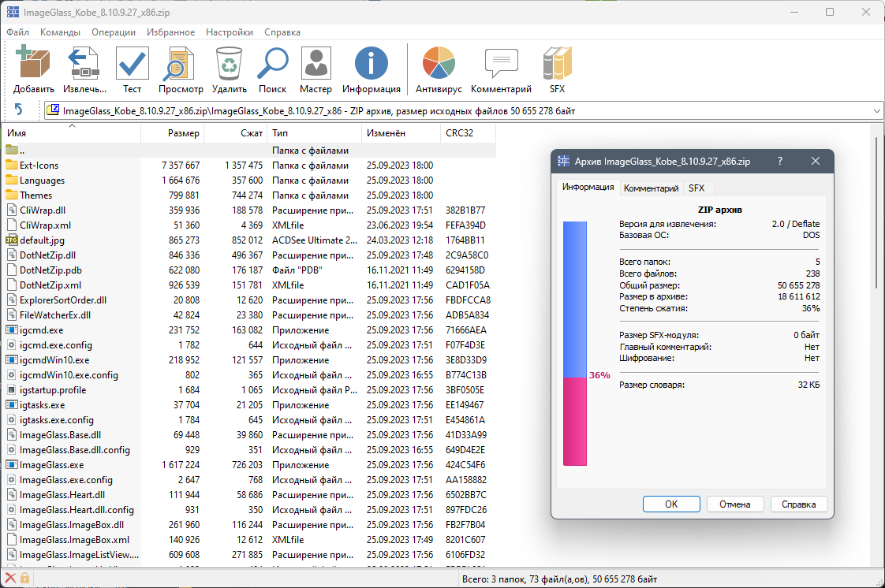Viewport: 885px width, 588px height.
Task: Run archive test with Тест icon
Action: coord(132,63)
